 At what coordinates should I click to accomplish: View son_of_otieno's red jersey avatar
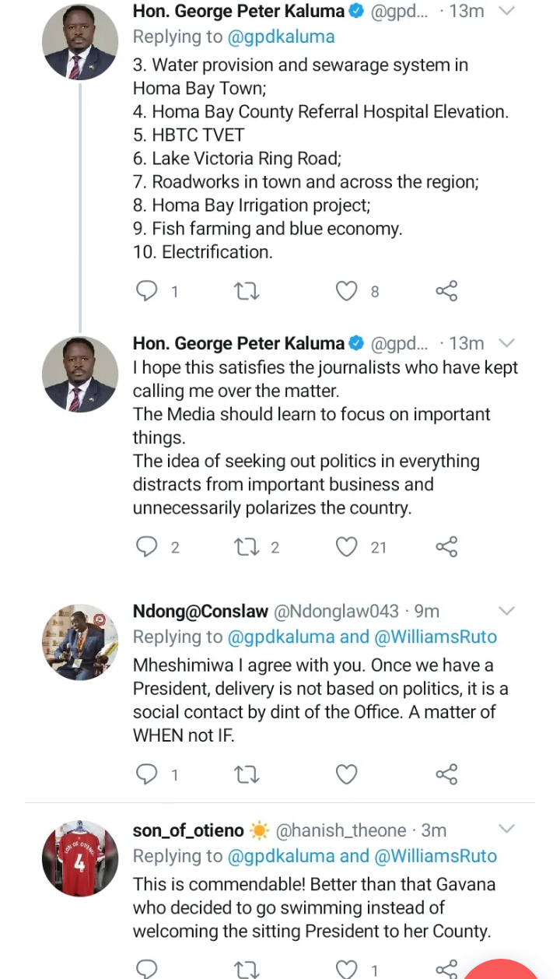tap(79, 858)
